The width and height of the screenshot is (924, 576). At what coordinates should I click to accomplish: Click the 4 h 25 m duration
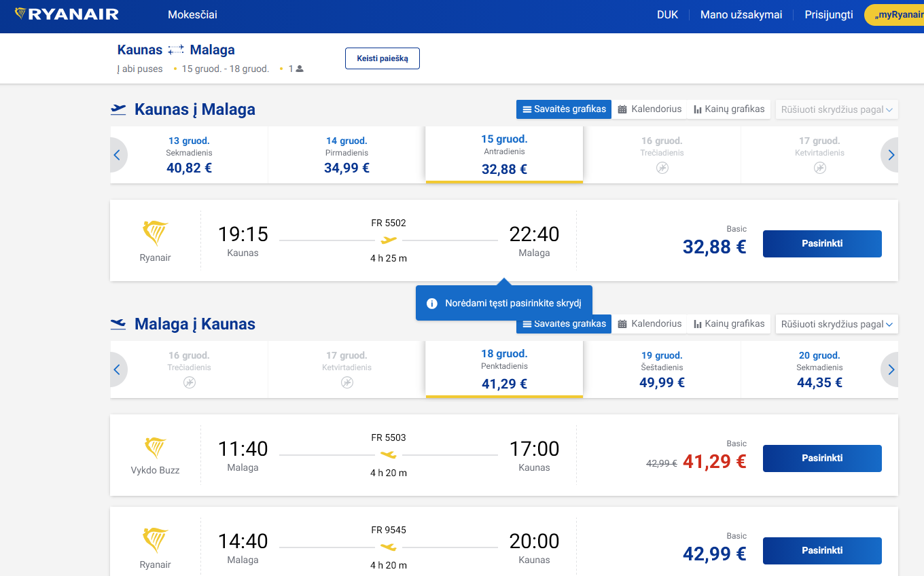(389, 258)
